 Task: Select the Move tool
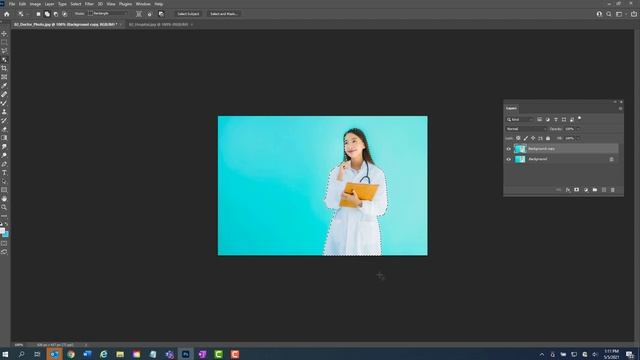click(x=4, y=33)
